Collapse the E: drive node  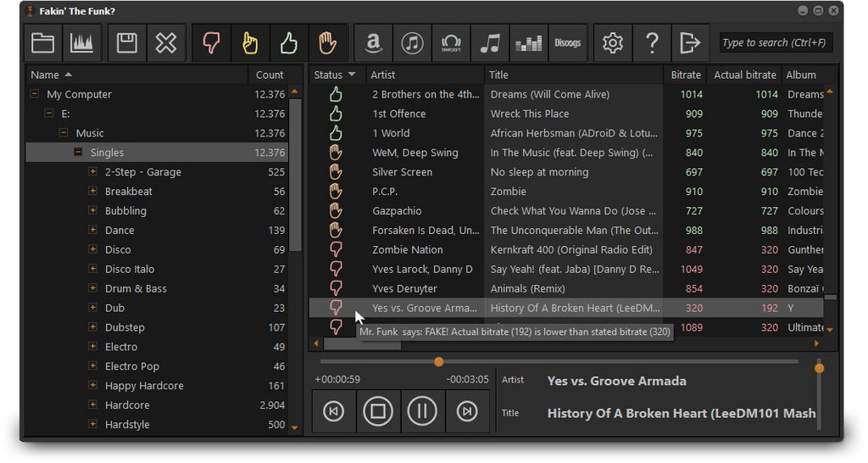coord(48,114)
